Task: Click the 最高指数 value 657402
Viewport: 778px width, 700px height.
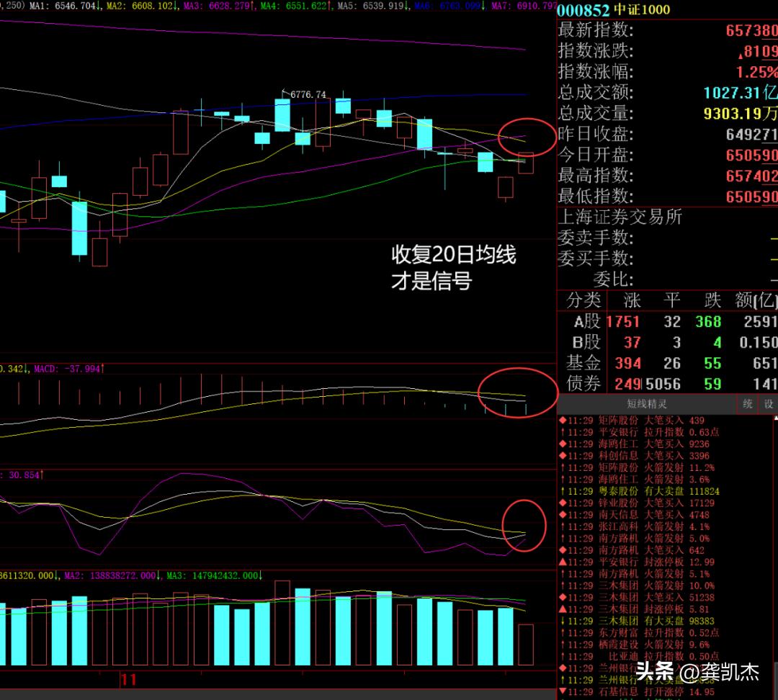Action: pos(751,176)
